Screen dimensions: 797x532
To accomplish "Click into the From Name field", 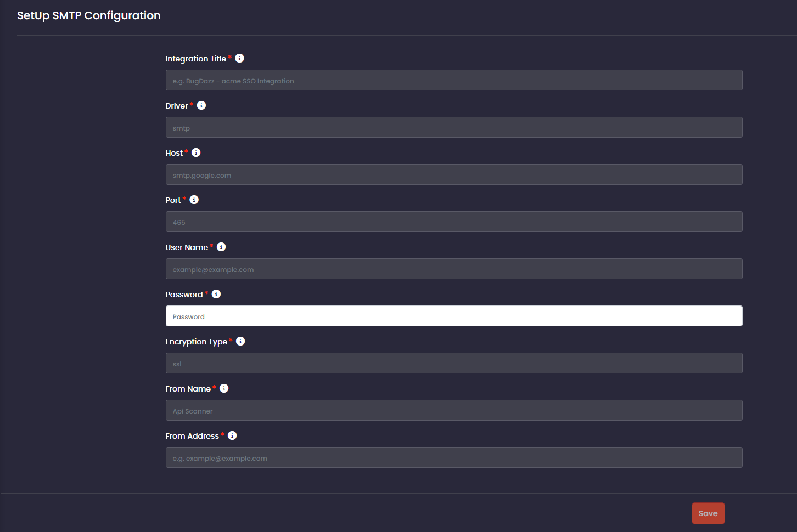I will click(x=454, y=410).
